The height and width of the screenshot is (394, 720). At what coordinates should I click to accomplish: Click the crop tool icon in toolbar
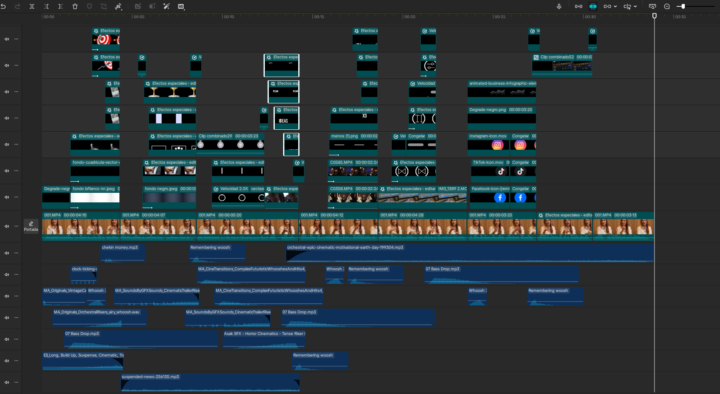click(104, 6)
